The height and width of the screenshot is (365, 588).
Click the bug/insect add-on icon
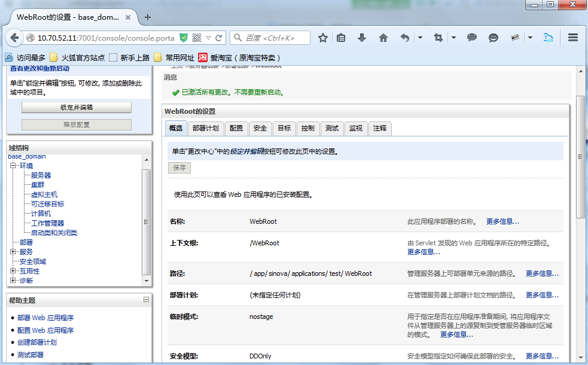coord(515,38)
